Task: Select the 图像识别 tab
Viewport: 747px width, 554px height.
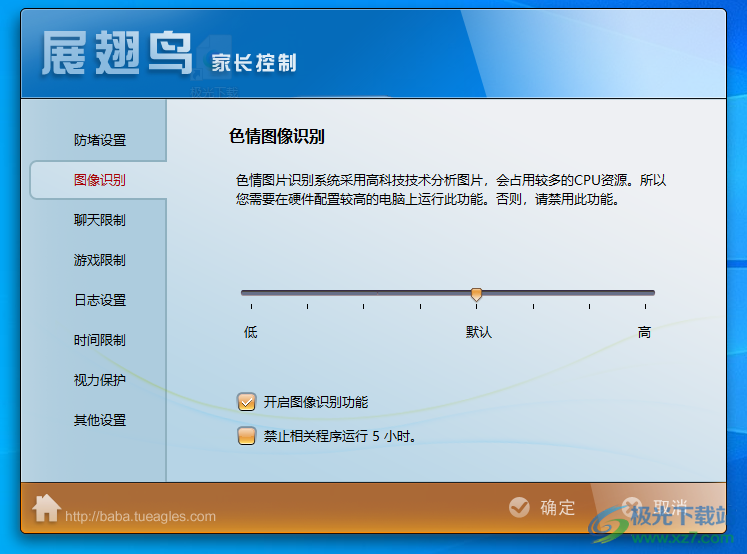Action: [x=100, y=180]
